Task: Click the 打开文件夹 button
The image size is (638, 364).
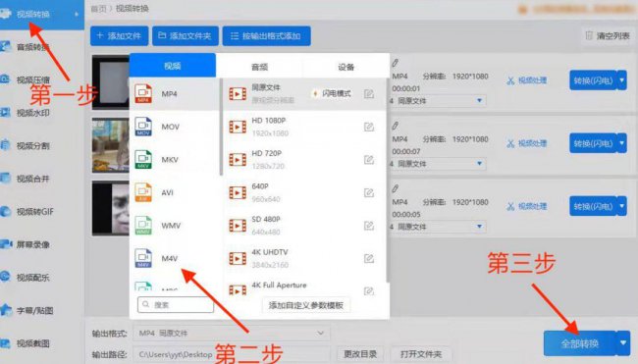Action: point(421,354)
